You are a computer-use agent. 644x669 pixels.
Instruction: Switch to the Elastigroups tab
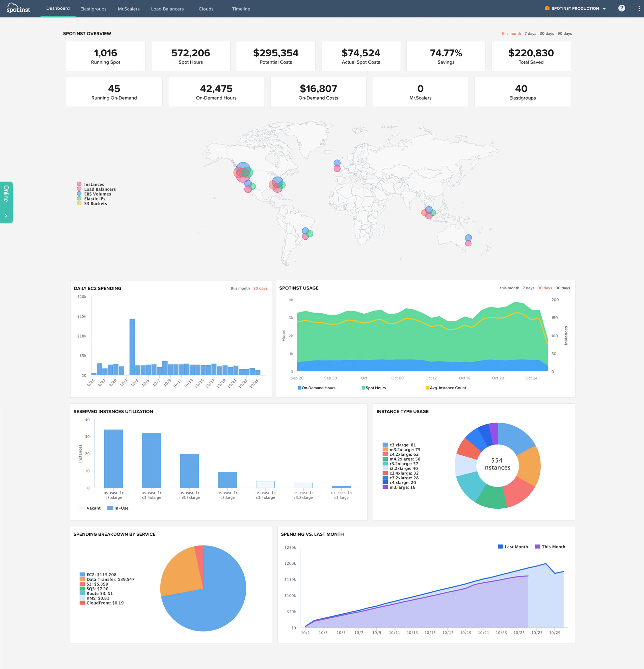click(93, 9)
